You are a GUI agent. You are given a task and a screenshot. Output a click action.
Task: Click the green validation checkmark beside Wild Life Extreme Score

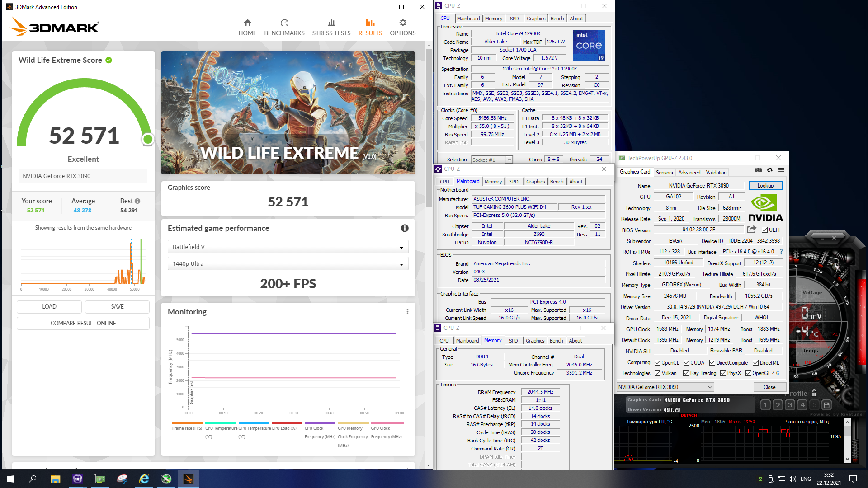109,60
